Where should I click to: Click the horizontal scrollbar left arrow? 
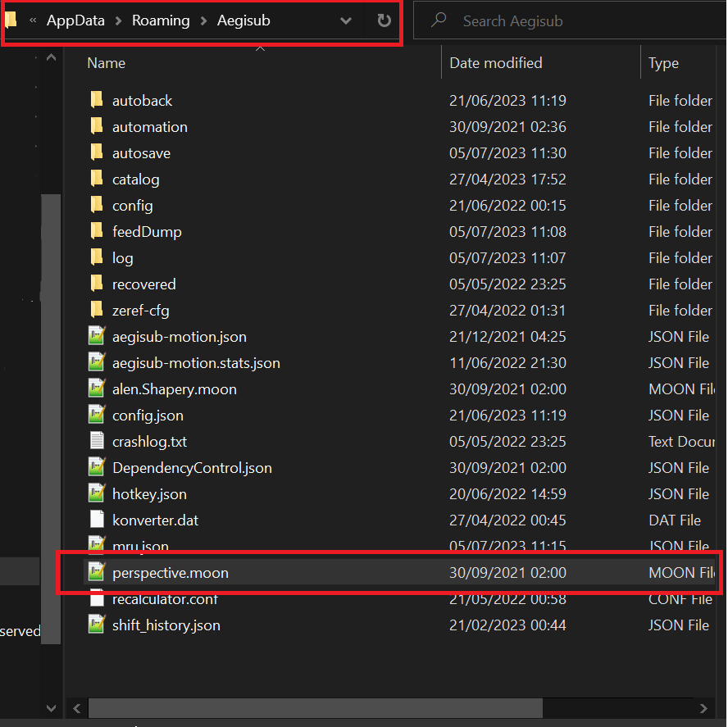[76, 707]
